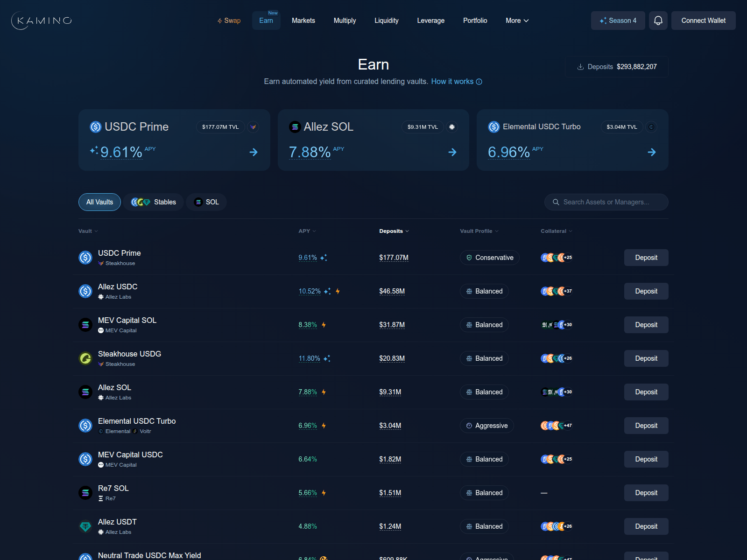Sort by the APY column
747x560 pixels.
pos(307,231)
